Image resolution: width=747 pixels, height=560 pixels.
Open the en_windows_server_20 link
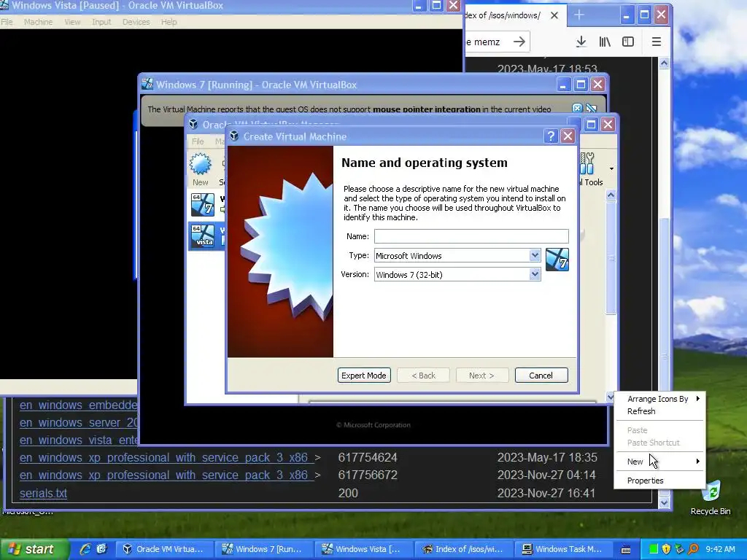pos(79,422)
